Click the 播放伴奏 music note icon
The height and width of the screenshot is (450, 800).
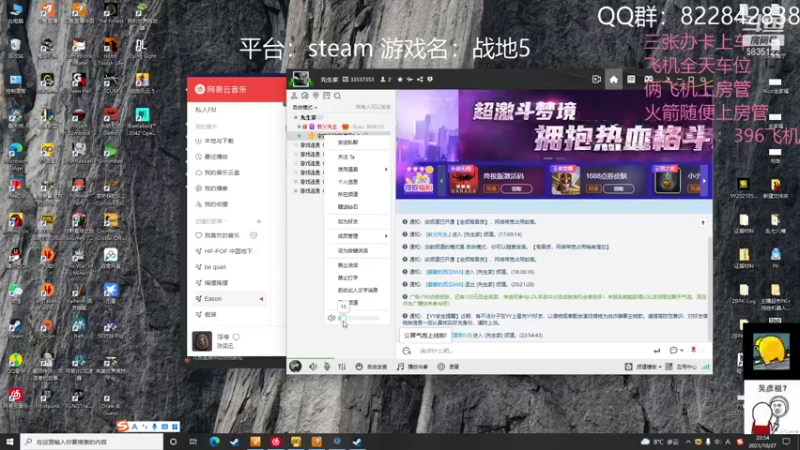[x=401, y=367]
